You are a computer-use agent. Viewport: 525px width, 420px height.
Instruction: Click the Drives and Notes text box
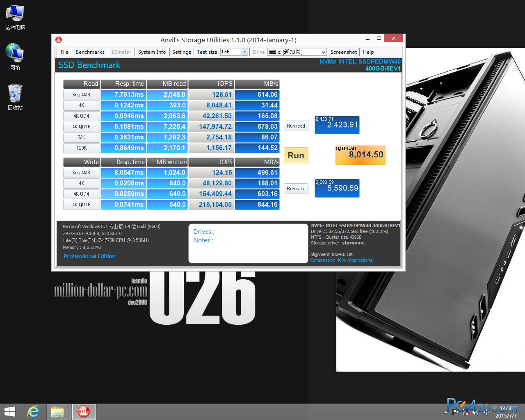click(248, 243)
